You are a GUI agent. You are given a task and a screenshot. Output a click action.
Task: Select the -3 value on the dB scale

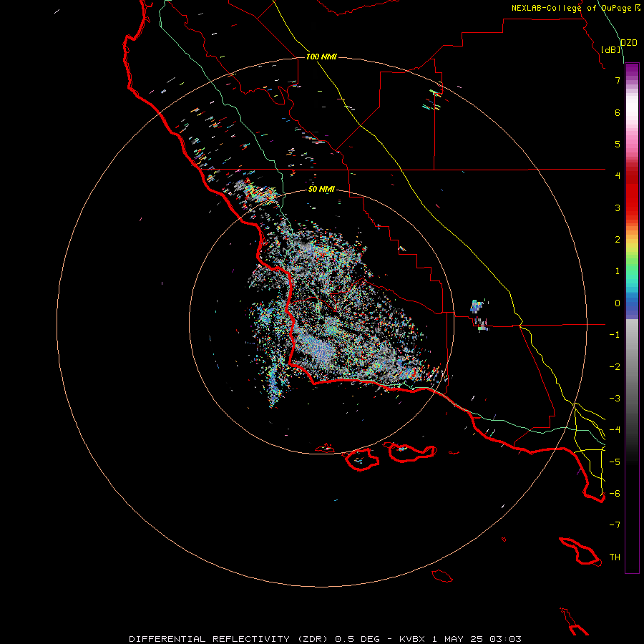pos(615,399)
